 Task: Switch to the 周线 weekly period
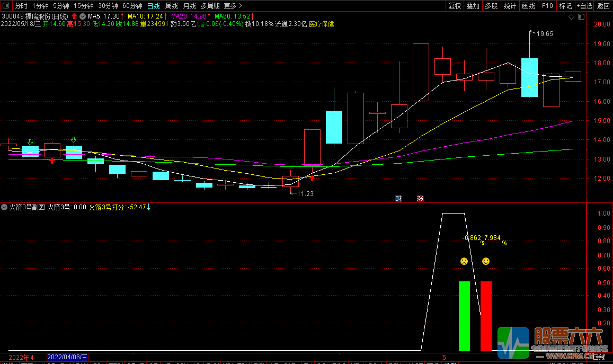point(172,6)
